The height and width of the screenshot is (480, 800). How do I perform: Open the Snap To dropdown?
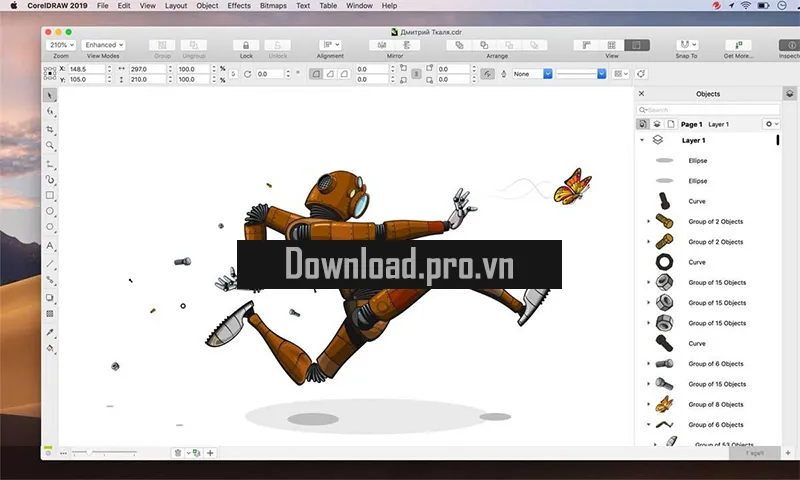tap(686, 45)
